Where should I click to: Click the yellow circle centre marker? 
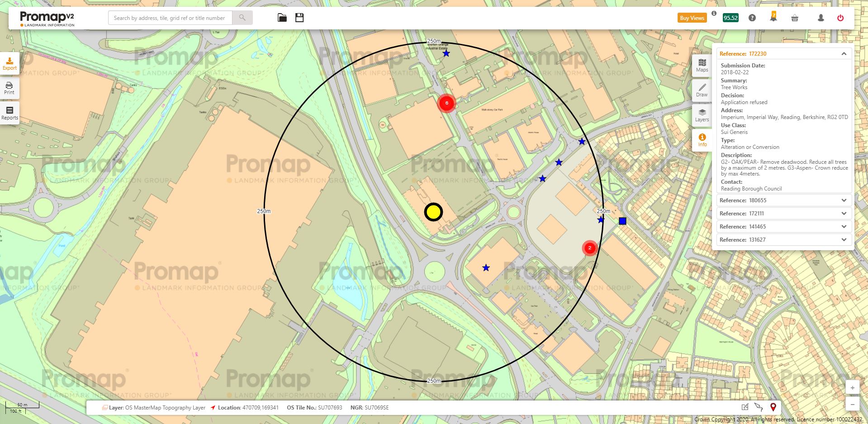coord(433,212)
